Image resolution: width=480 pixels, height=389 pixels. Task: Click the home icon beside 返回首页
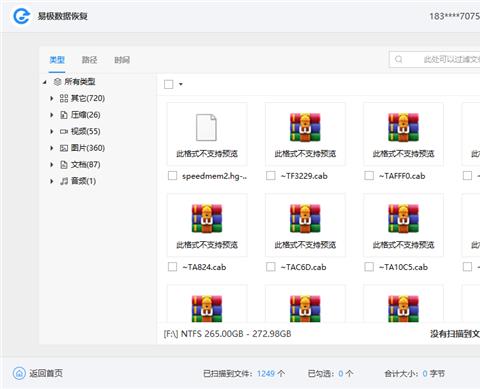pyautogui.click(x=19, y=373)
